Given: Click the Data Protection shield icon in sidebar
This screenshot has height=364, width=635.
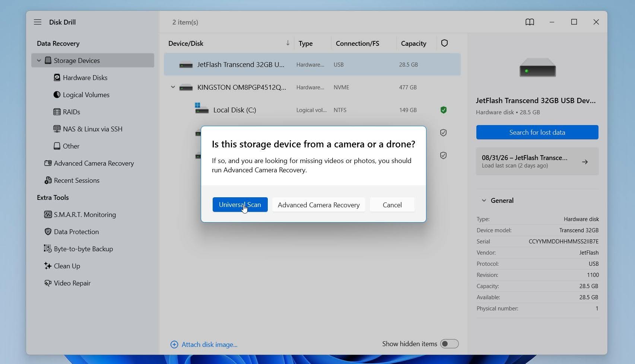Looking at the screenshot, I should coord(48,232).
